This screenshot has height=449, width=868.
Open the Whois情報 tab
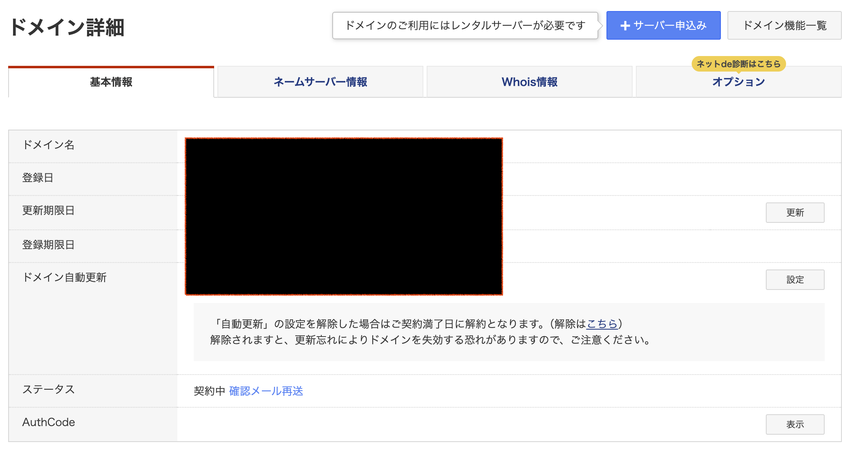point(529,82)
